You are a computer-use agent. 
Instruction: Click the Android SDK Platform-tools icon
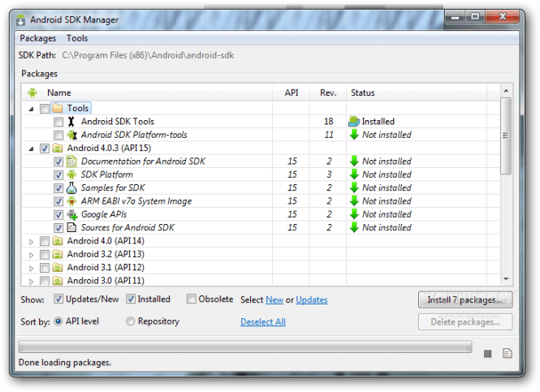coord(72,135)
